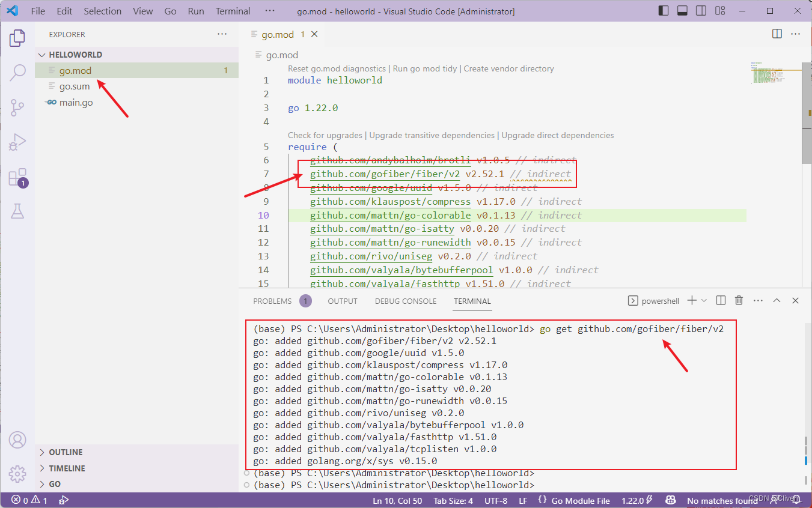Expand the TIMELINE section
The width and height of the screenshot is (812, 508).
point(136,468)
